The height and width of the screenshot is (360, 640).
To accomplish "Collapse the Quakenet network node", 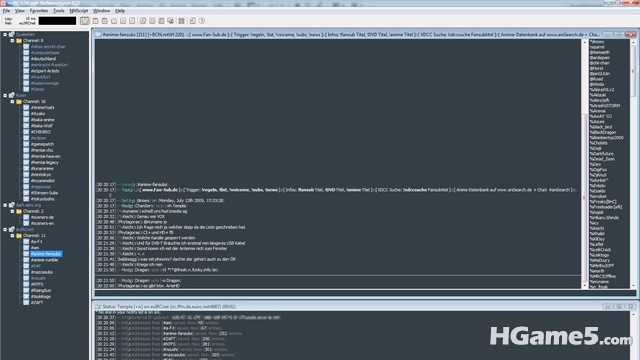I will pos(5,34).
